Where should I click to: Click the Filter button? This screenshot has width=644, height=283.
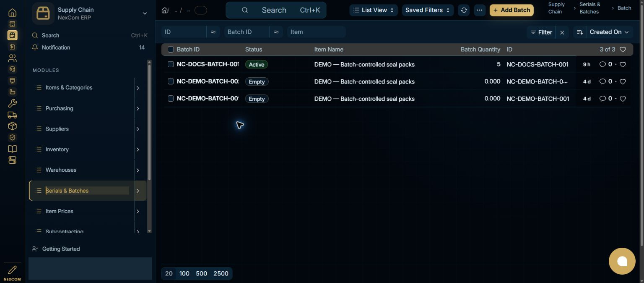click(x=541, y=32)
